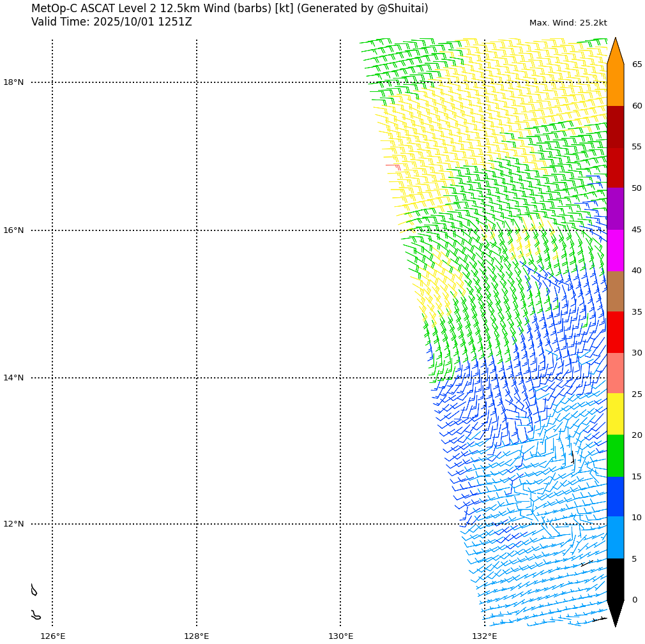Select the magenta 40-45 kt color band
This screenshot has width=645, height=644.
pyautogui.click(x=615, y=250)
